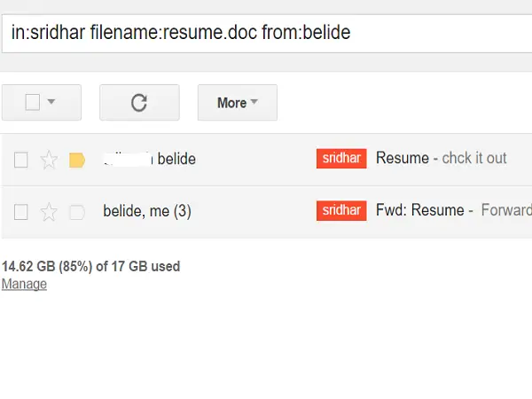Mark Fwd: Resume conversation as important
The height and width of the screenshot is (399, 532).
(77, 213)
